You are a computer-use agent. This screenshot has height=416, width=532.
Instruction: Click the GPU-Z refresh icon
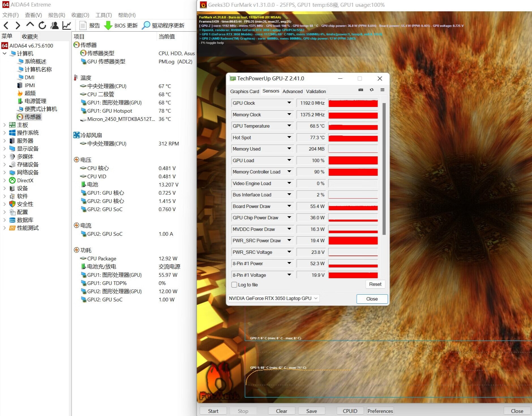point(372,90)
